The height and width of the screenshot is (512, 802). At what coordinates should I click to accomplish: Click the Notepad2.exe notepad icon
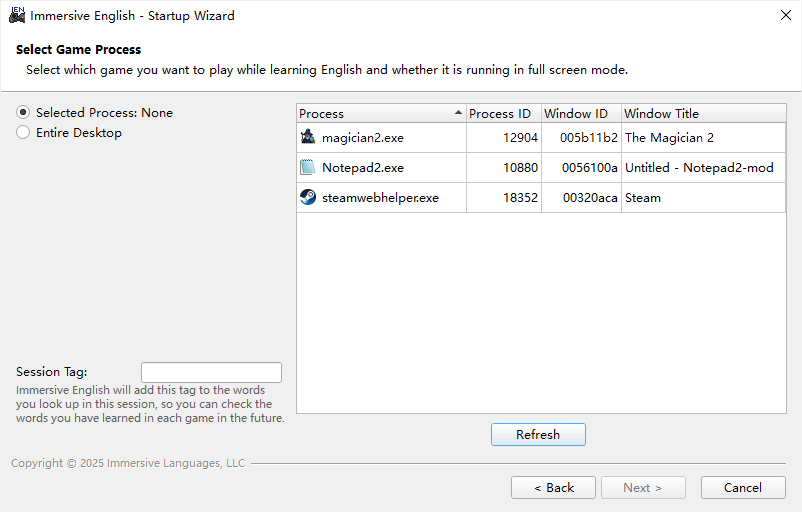pyautogui.click(x=308, y=167)
